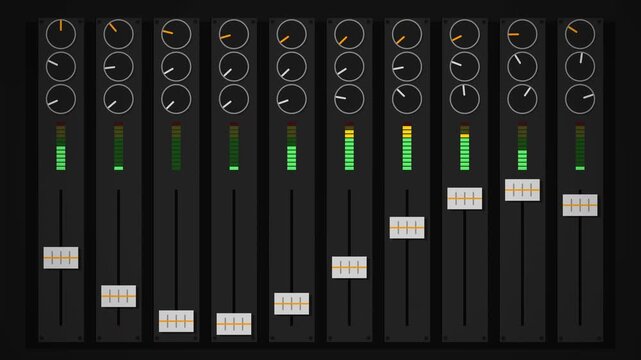Click the fader handle on channel 6
This screenshot has width=641, height=360.
tap(349, 267)
